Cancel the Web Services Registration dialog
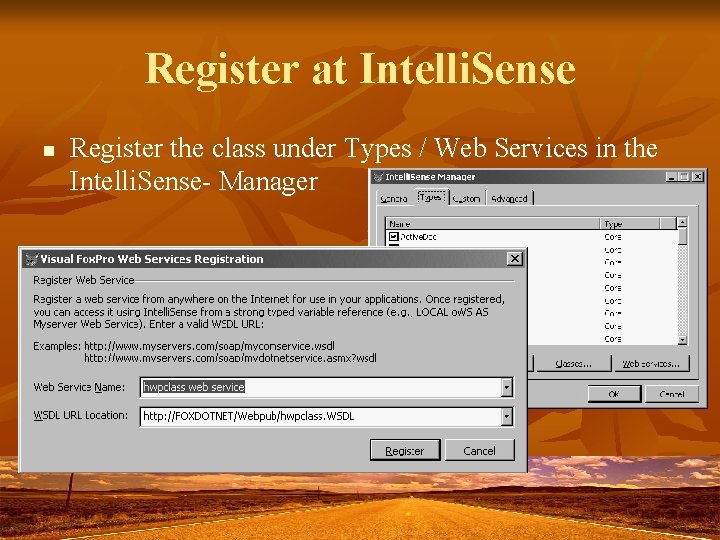 [479, 450]
